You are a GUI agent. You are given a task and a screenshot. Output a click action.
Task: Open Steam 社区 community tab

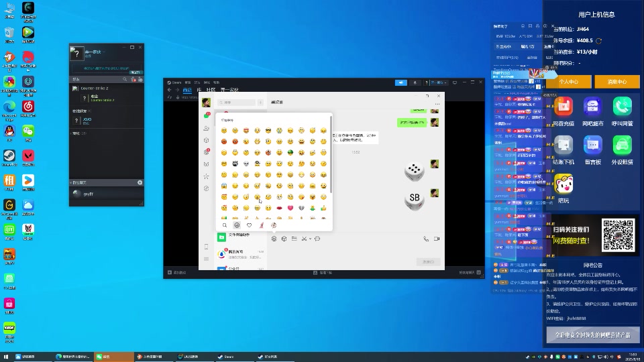point(211,90)
